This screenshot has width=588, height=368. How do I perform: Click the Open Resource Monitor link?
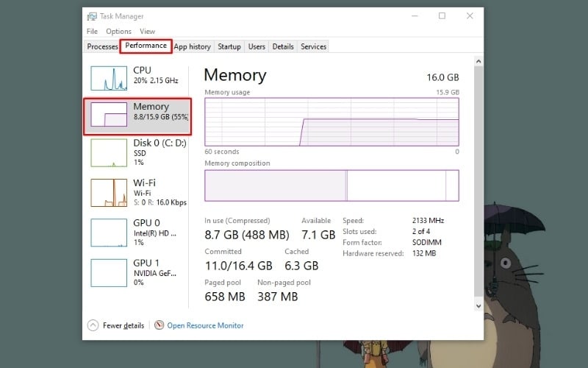pyautogui.click(x=205, y=325)
